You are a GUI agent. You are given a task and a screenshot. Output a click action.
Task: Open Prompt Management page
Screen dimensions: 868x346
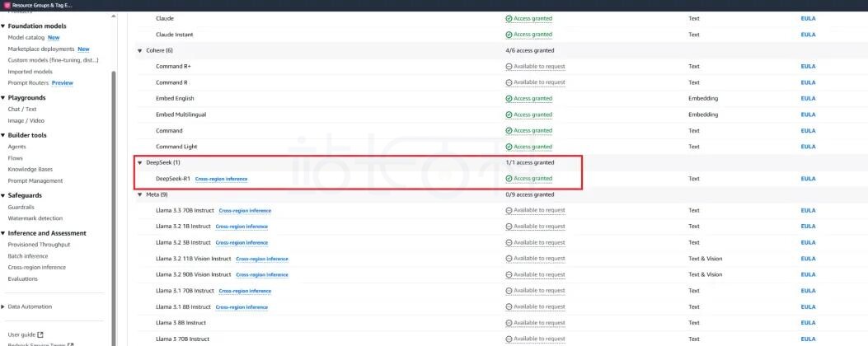pos(35,181)
